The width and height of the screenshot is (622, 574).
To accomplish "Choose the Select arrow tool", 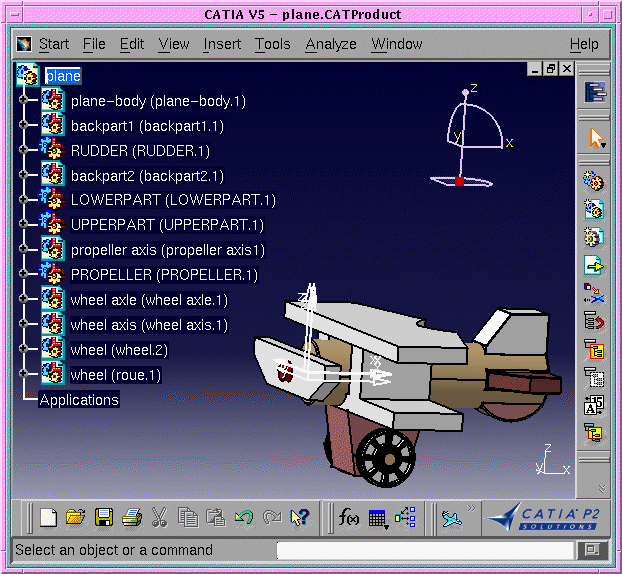I will [596, 138].
